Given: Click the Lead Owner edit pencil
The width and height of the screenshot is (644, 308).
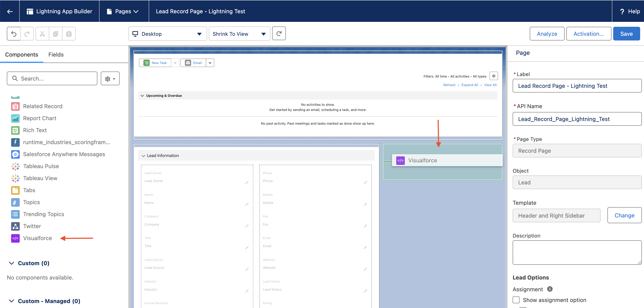Looking at the screenshot, I should click(247, 183).
